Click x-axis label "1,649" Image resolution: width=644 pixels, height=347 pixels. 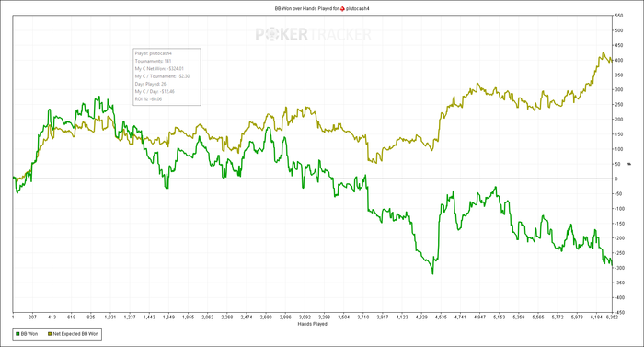pos(168,317)
